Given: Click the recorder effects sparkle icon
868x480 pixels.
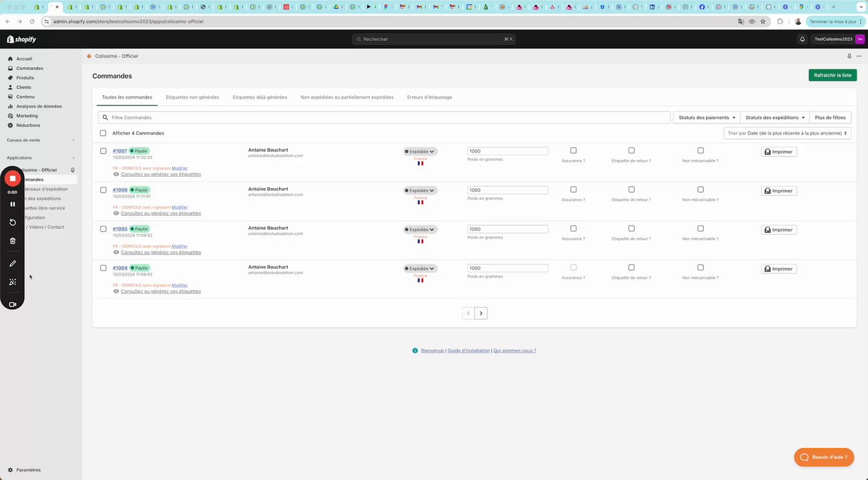Looking at the screenshot, I should point(12,282).
